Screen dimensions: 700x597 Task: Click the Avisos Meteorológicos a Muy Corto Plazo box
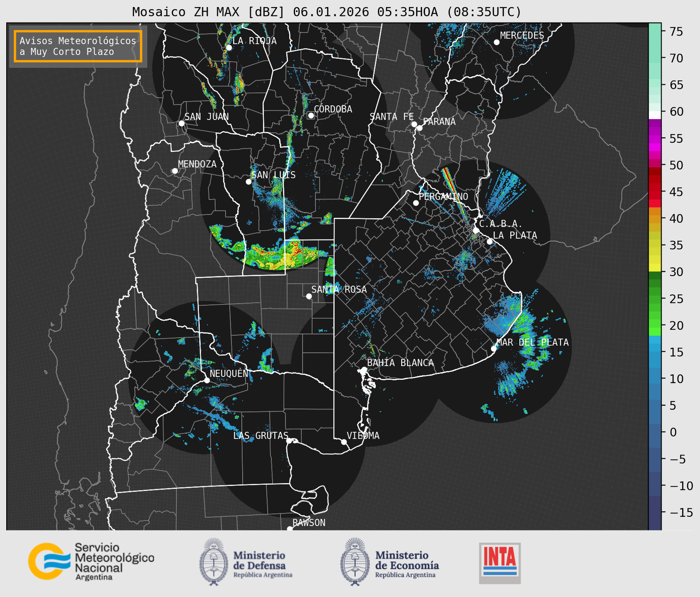[x=78, y=46]
